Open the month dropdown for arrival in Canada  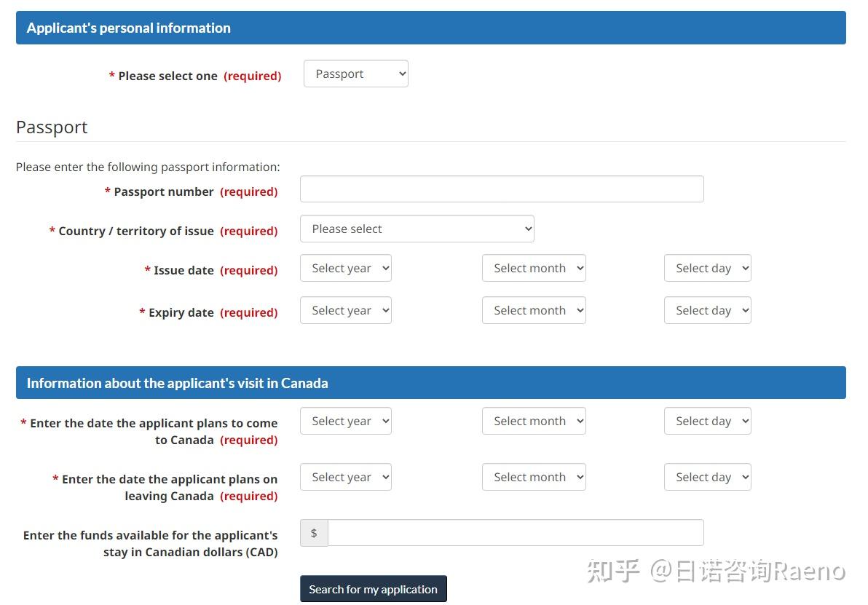(x=534, y=421)
